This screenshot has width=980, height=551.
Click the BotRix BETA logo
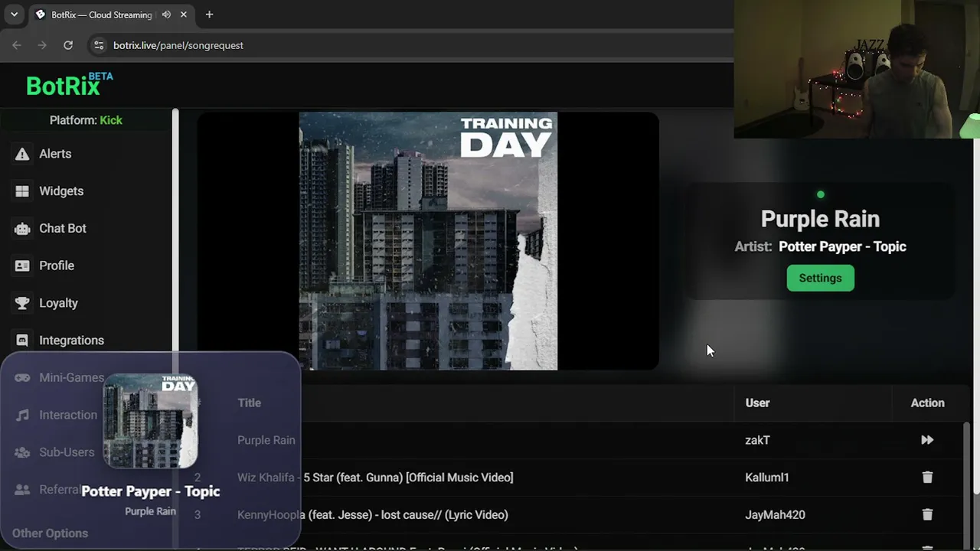(69, 84)
